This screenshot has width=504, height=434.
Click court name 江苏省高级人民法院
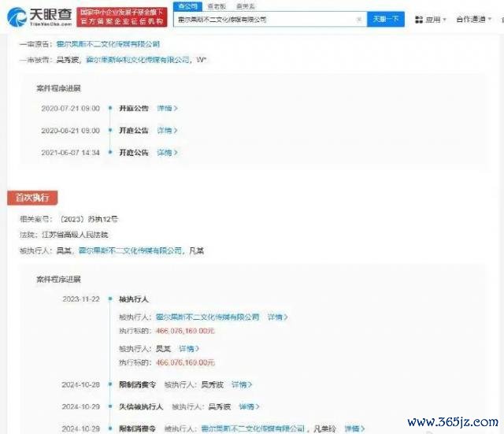click(75, 235)
